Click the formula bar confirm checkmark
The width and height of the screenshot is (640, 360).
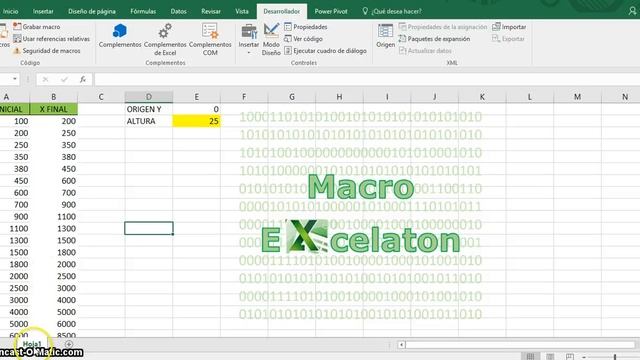coord(64,79)
